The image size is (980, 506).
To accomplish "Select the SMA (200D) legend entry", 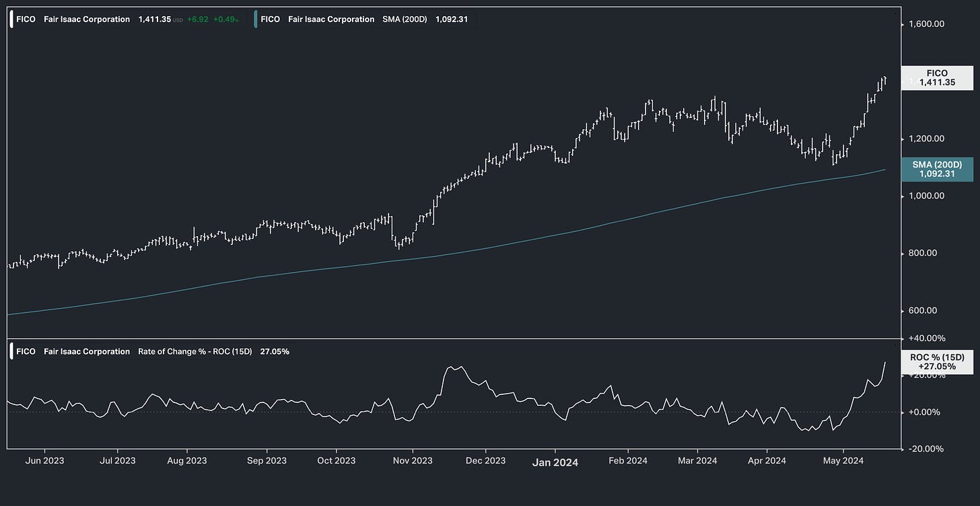I will [x=405, y=20].
